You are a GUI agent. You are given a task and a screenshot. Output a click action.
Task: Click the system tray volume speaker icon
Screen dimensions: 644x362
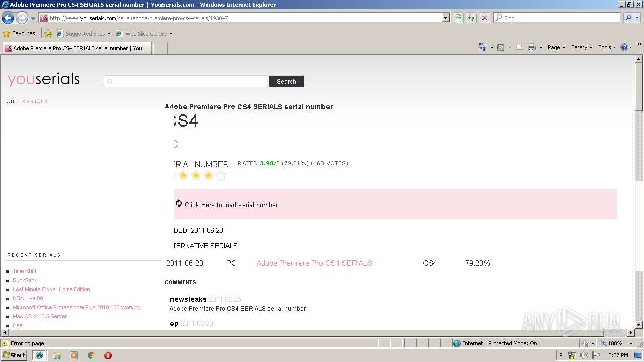pyautogui.click(x=584, y=355)
